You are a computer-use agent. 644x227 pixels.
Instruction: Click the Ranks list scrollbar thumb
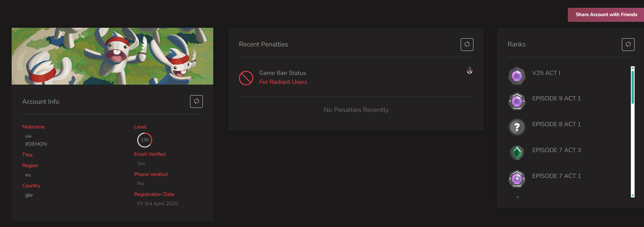coord(633,87)
